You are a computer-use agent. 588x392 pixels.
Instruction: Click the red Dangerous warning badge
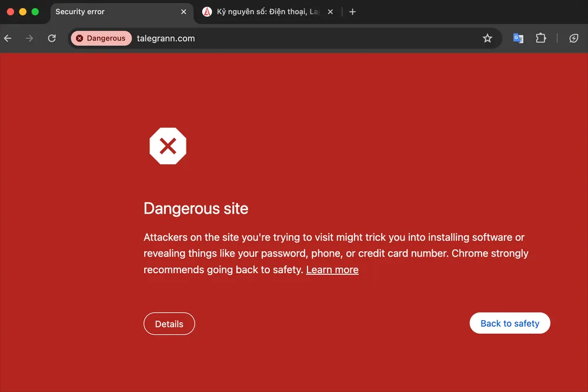[x=101, y=38]
